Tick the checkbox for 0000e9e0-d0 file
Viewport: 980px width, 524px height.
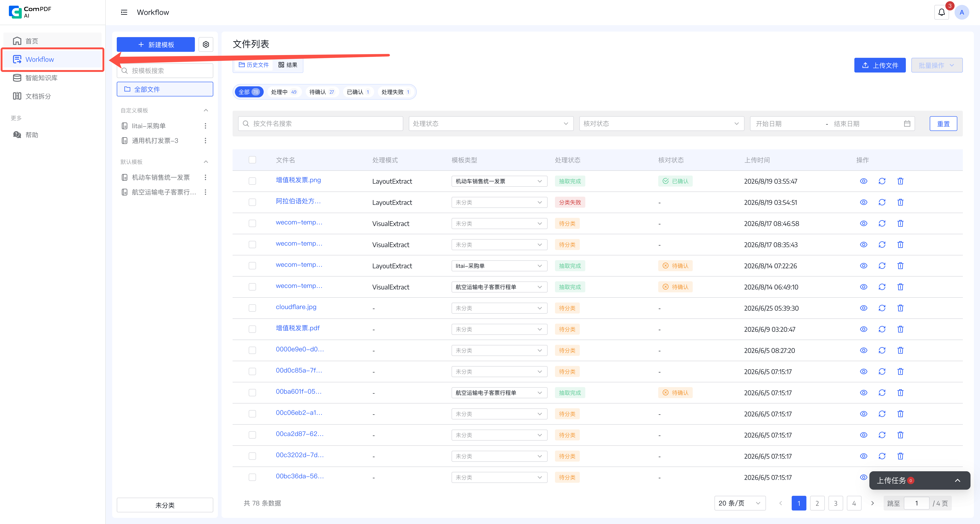252,350
